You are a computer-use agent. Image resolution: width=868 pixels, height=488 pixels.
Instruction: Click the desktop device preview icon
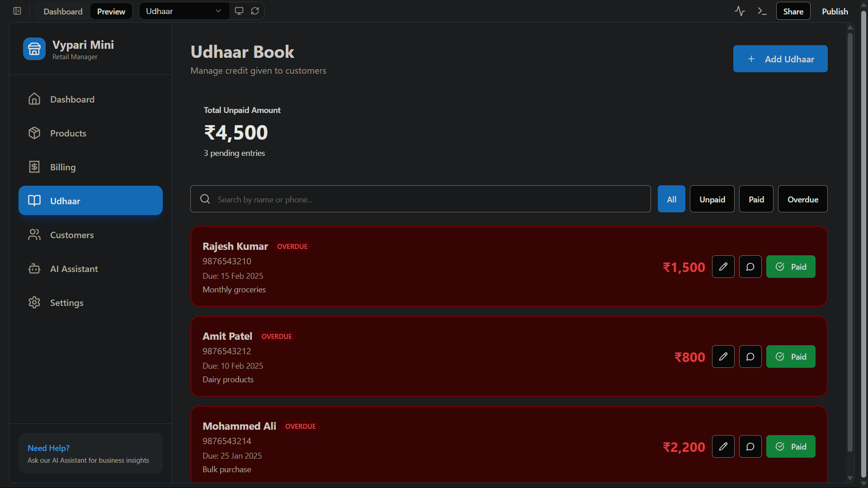(239, 11)
